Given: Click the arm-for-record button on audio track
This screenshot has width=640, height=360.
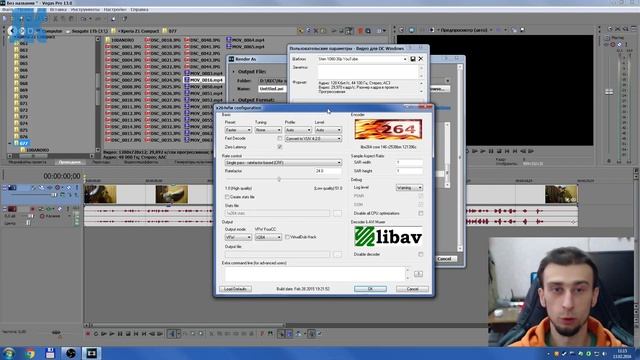Looking at the screenshot, I should tap(32, 209).
